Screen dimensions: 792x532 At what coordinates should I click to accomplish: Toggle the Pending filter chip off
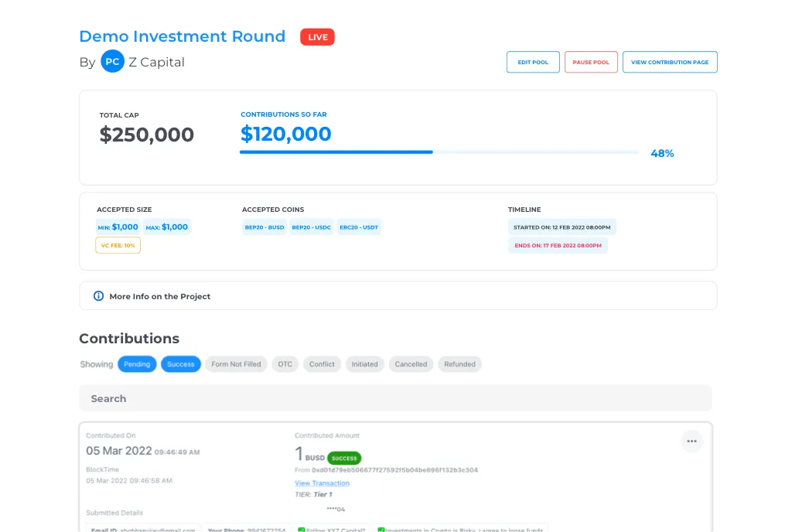click(137, 364)
